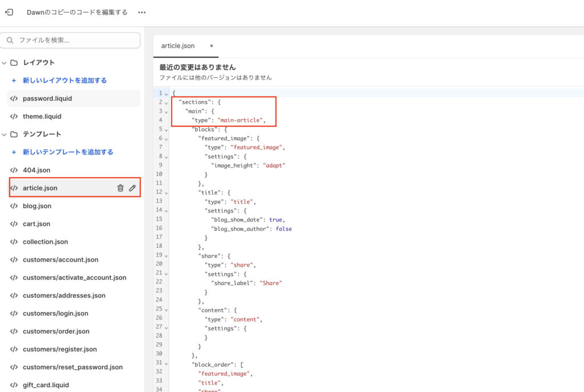Click the plus icon beside 新しいテンプレートを追加する
Screen dimensions: 584x392
(x=14, y=152)
